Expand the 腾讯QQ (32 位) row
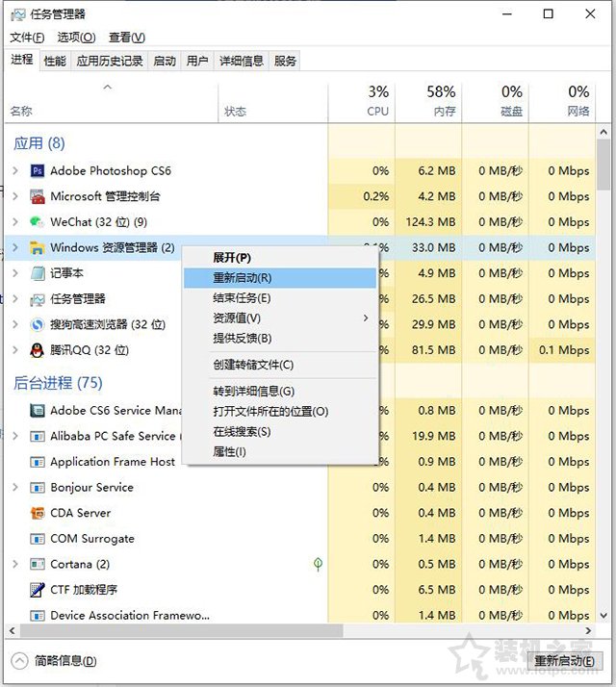 (x=15, y=350)
